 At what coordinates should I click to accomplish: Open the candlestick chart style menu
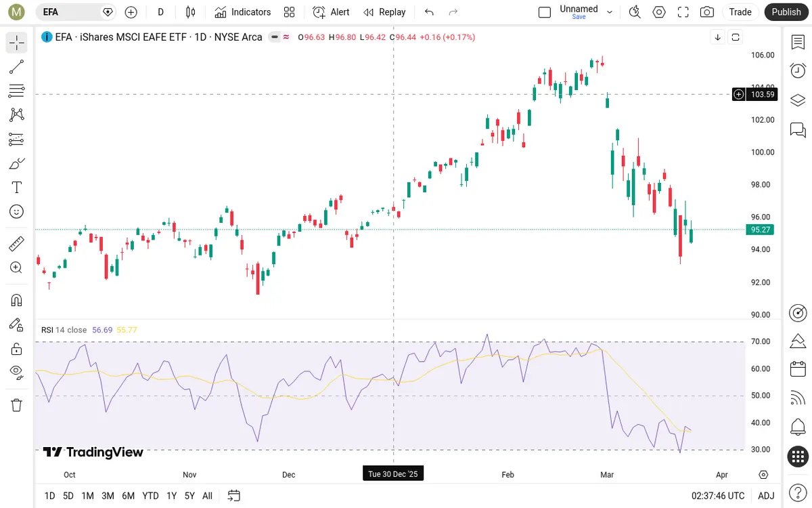pos(190,12)
